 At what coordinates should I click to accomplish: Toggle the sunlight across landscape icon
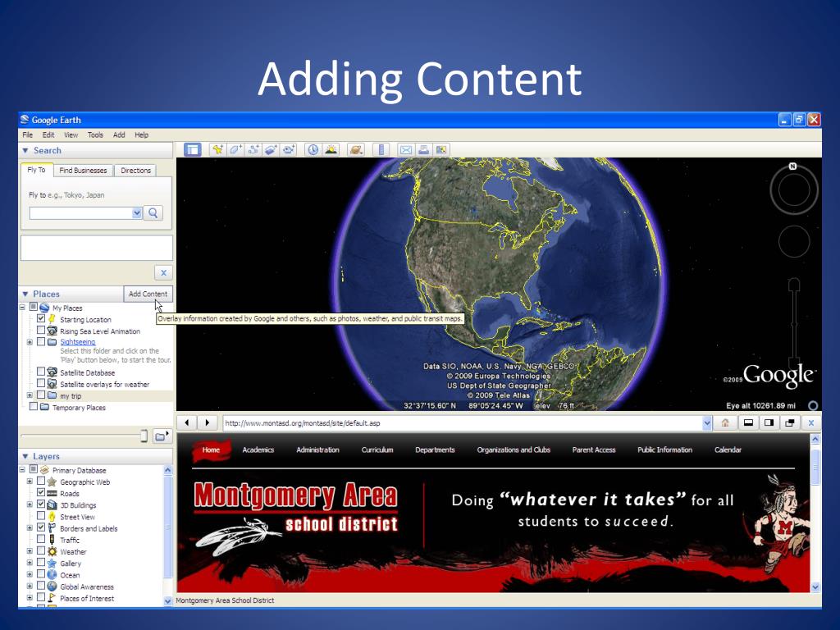331,149
